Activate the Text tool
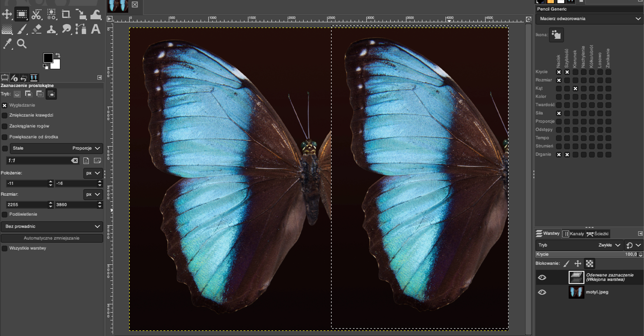 (96, 29)
